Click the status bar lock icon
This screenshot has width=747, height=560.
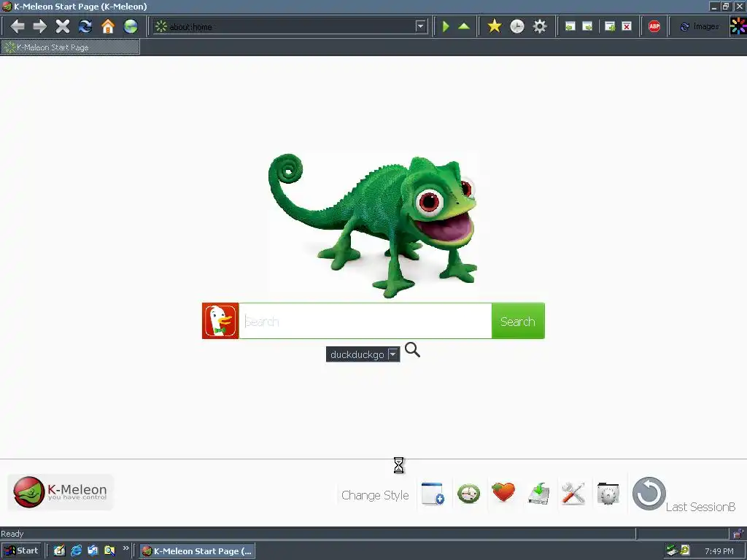pos(738,533)
